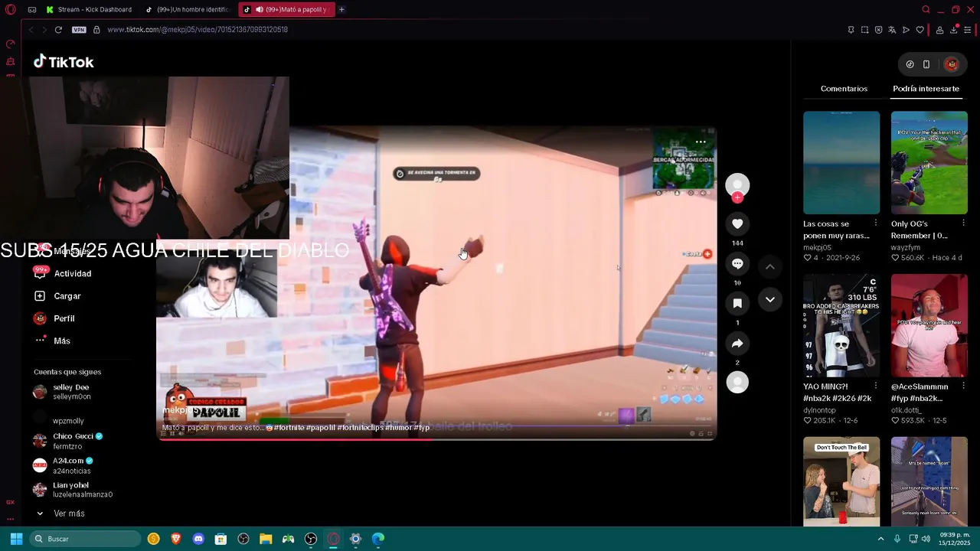Open a new browser tab
This screenshot has width=980, height=551.
tap(341, 9)
